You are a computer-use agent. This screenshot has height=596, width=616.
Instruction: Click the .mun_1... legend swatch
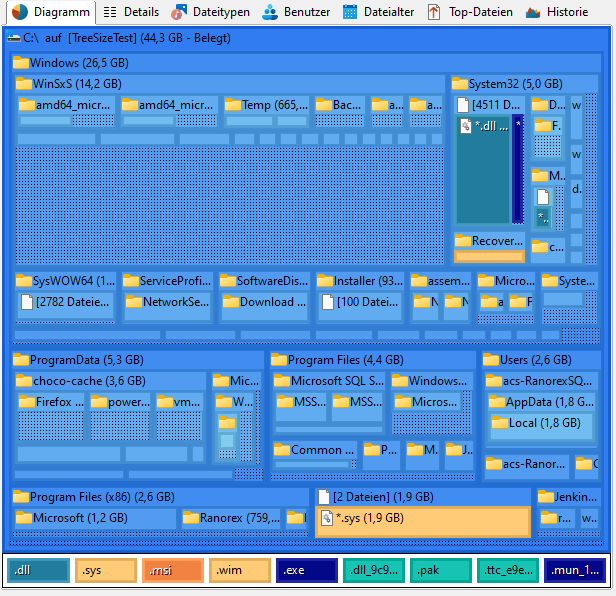click(575, 570)
